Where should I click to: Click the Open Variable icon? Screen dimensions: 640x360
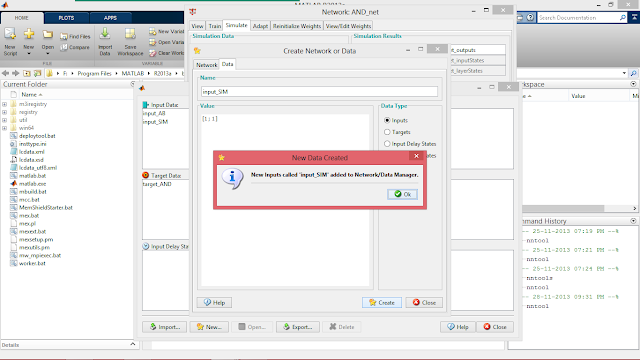pyautogui.click(x=152, y=42)
